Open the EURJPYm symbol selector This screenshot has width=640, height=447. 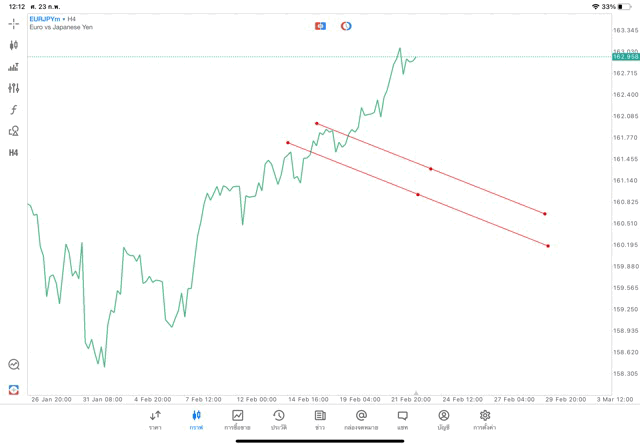pos(44,18)
